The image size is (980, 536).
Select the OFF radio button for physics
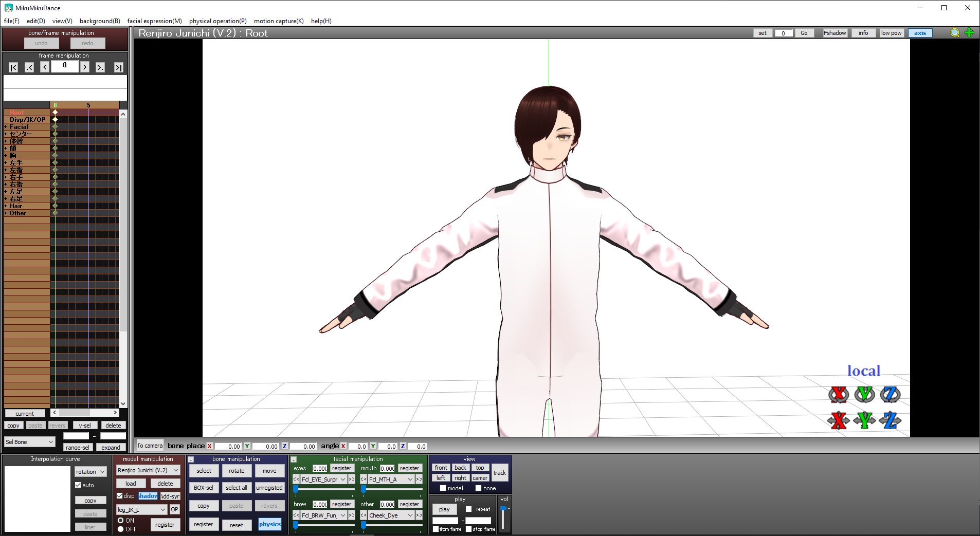(121, 528)
